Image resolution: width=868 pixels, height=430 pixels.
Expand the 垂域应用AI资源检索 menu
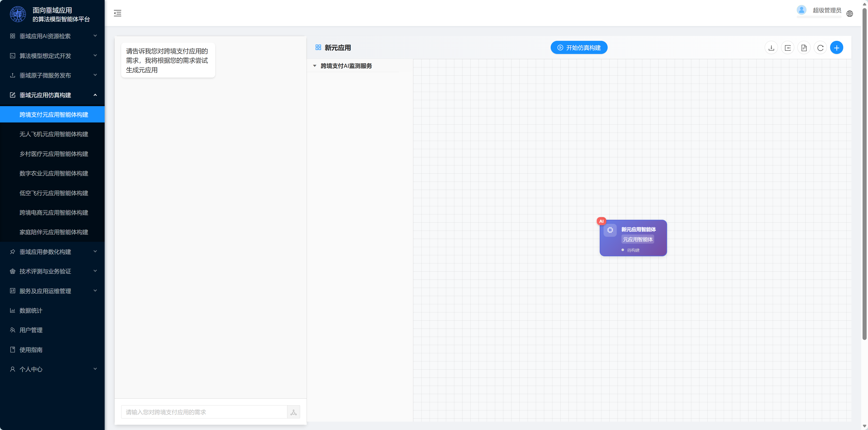point(52,36)
